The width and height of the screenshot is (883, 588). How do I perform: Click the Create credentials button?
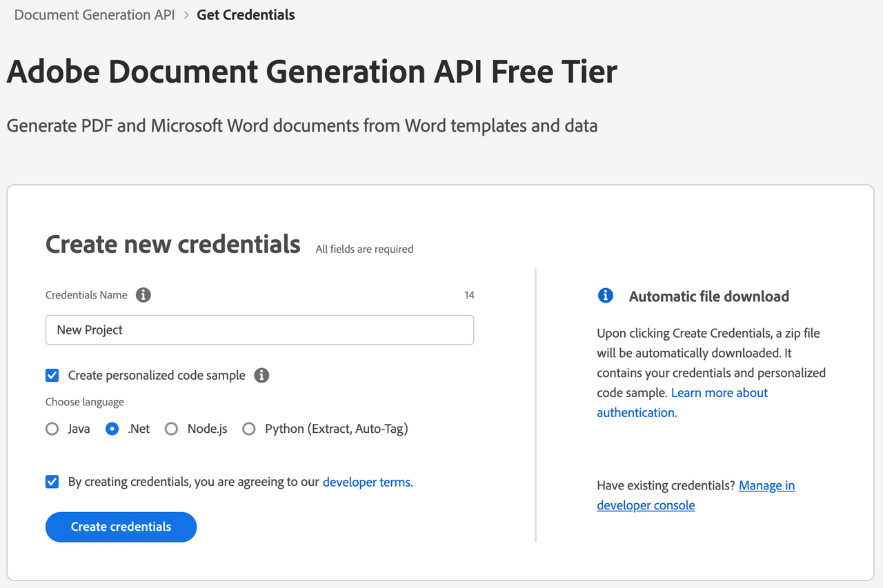point(121,527)
